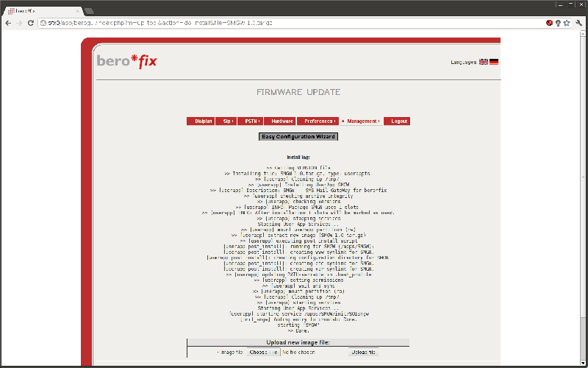
Task: Minimize the browser window
Action: 561,4
